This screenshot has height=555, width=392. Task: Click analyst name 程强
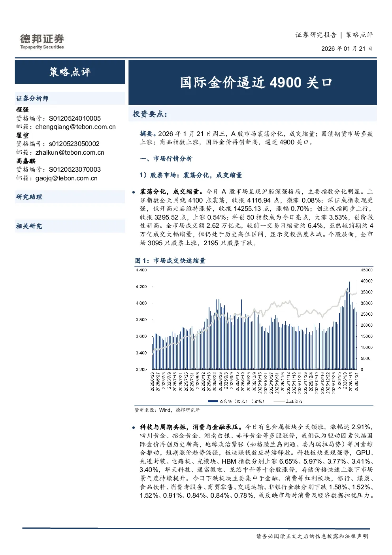coord(23,110)
